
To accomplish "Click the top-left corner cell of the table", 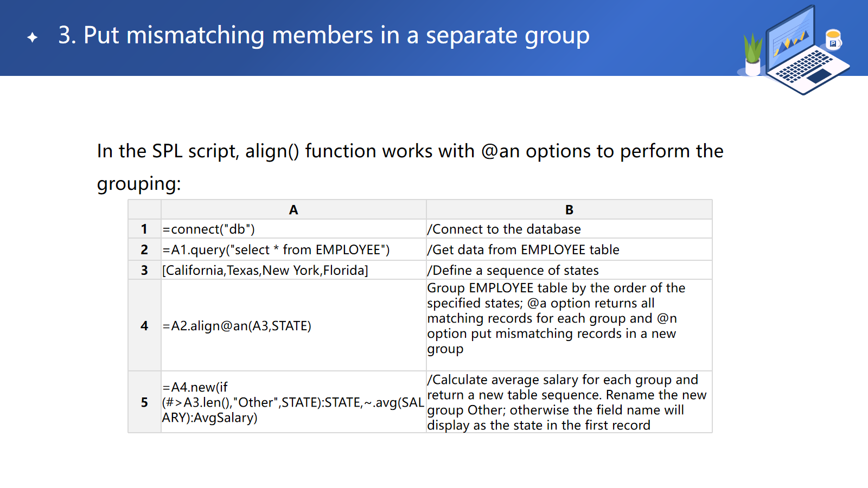I will [144, 210].
